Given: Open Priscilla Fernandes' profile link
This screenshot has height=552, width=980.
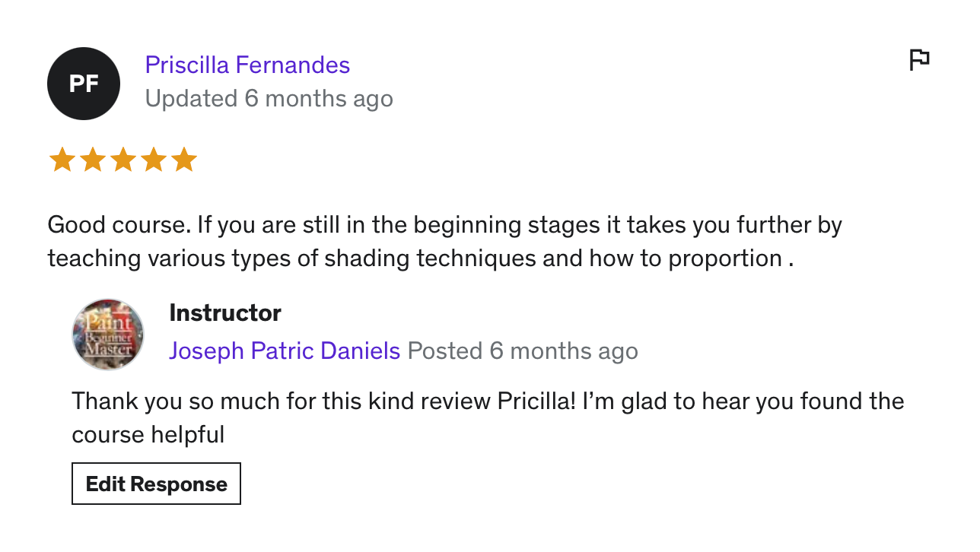Looking at the screenshot, I should [247, 65].
